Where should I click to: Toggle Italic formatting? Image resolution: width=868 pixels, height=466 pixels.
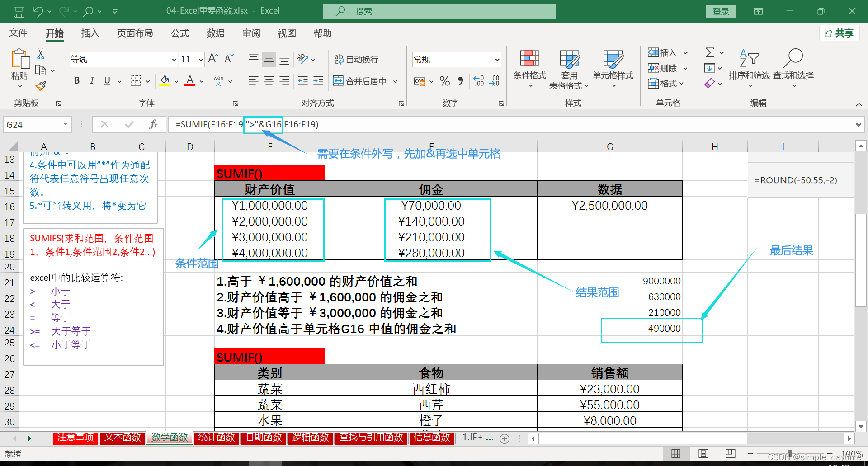[x=92, y=81]
